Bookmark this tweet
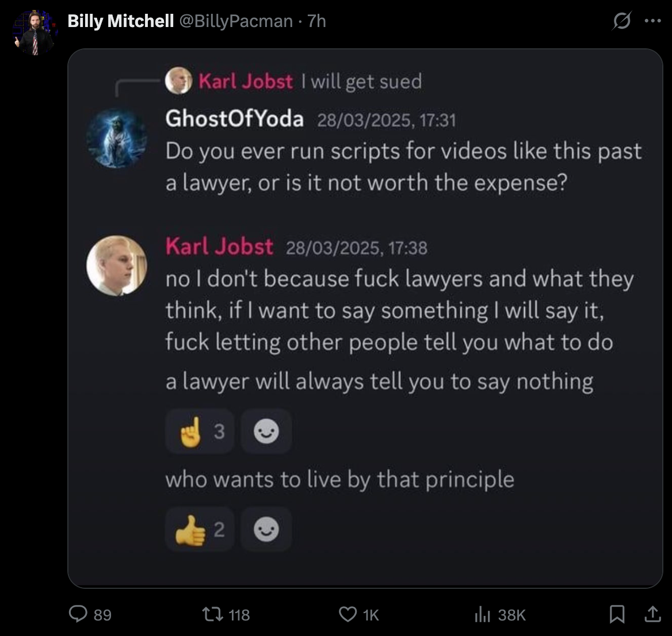Screen dimensions: 672x636 tap(617, 615)
